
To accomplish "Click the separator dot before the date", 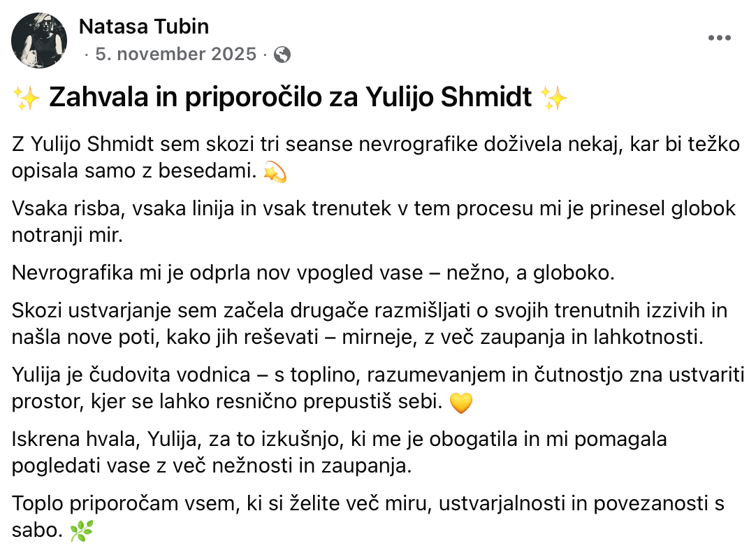I will click(87, 54).
